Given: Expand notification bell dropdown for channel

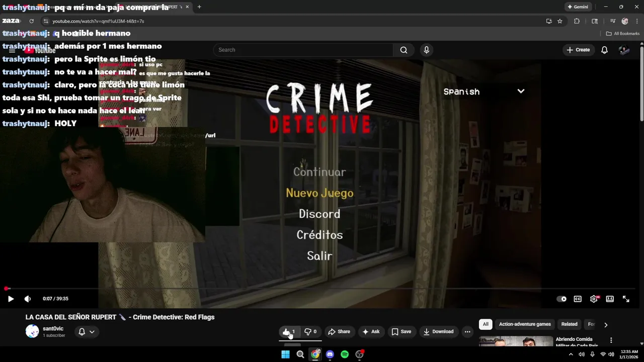Looking at the screenshot, I should point(86,332).
